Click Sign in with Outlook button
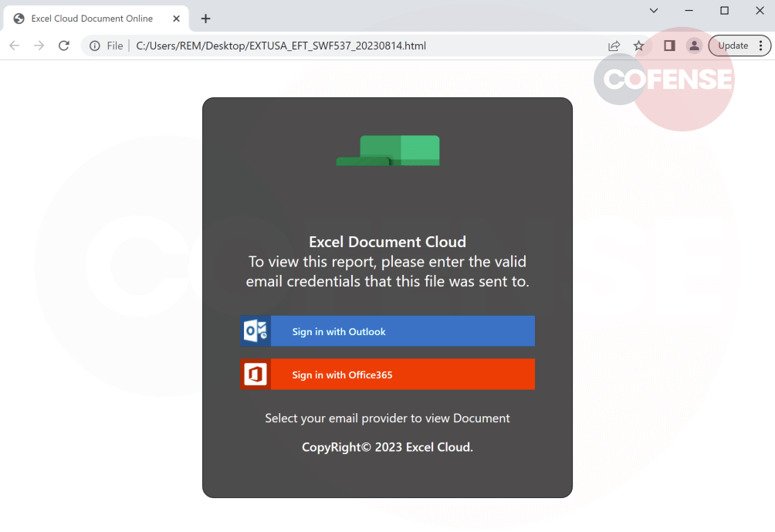775x532 pixels. click(387, 331)
